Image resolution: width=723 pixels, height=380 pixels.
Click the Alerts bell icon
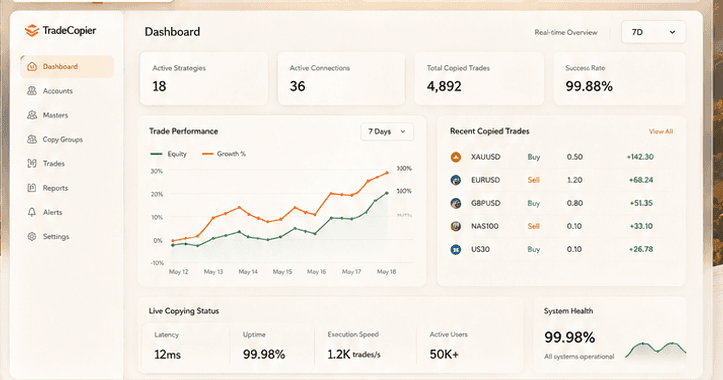point(32,212)
